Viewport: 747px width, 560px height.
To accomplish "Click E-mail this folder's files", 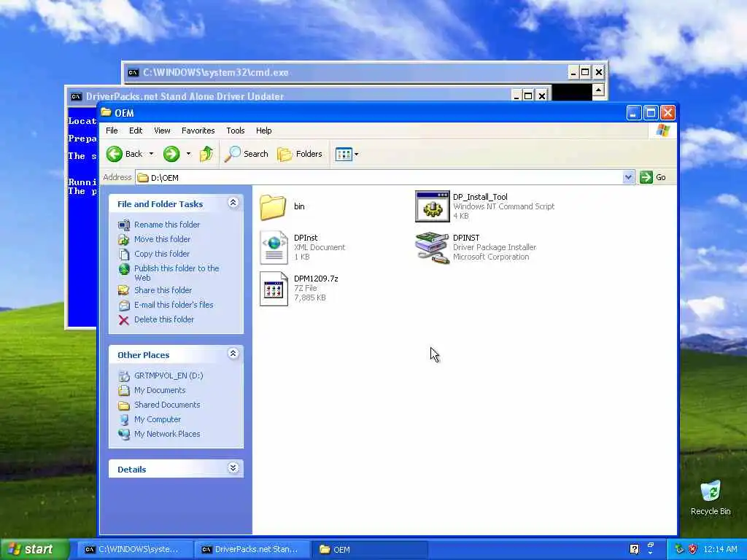I will (x=174, y=305).
